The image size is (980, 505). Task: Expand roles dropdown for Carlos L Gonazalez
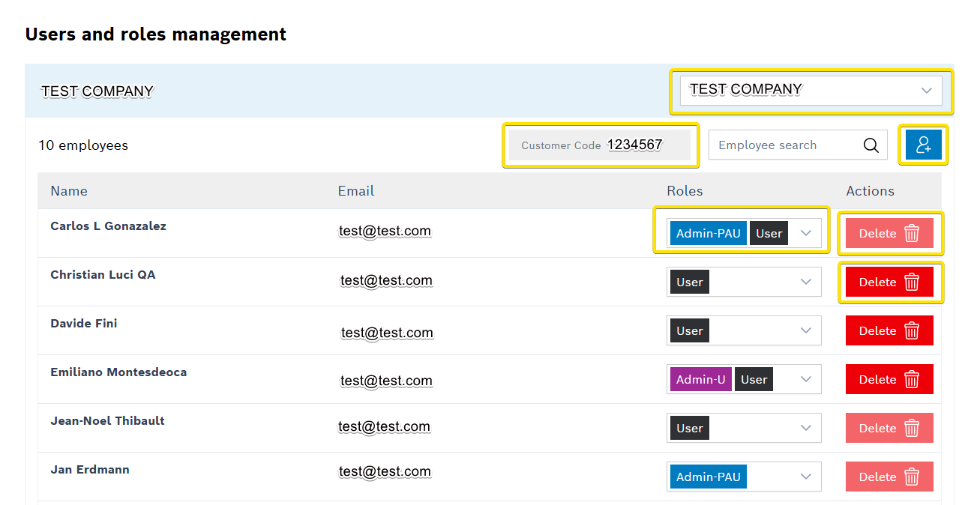pos(806,233)
